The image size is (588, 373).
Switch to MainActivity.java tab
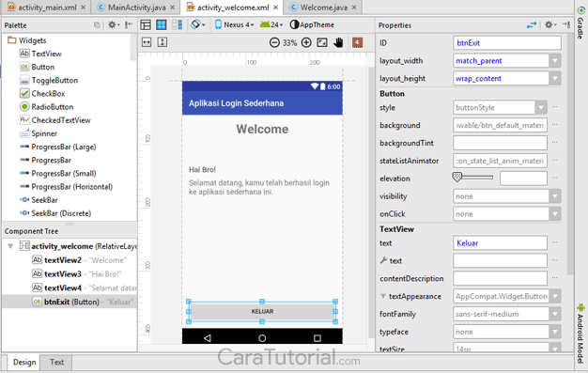136,8
